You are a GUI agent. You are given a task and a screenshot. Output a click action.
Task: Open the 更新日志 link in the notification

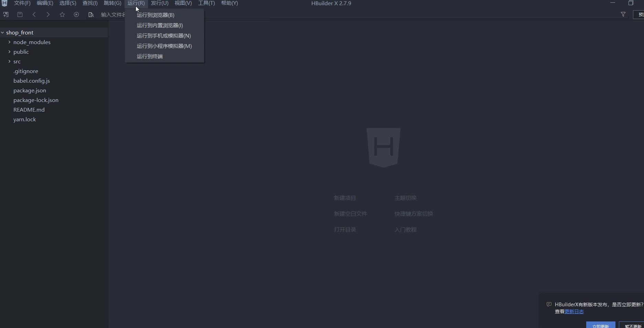tap(574, 311)
